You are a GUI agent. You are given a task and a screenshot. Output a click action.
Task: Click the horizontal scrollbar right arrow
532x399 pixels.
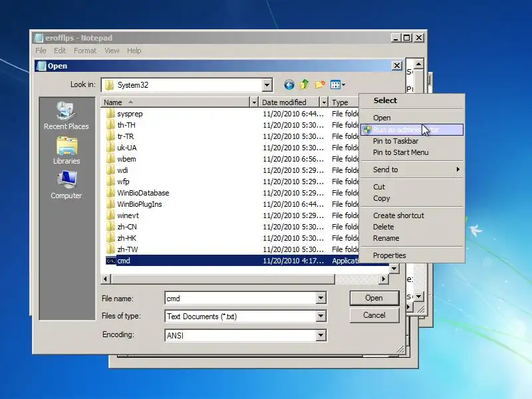point(384,279)
